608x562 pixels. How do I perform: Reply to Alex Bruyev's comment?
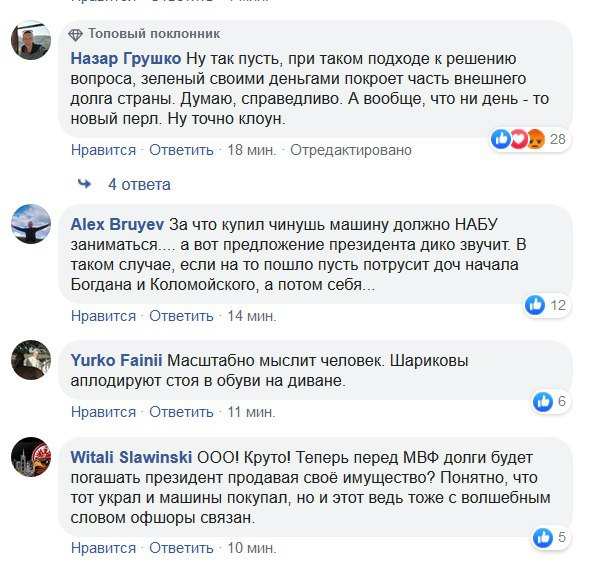(181, 316)
